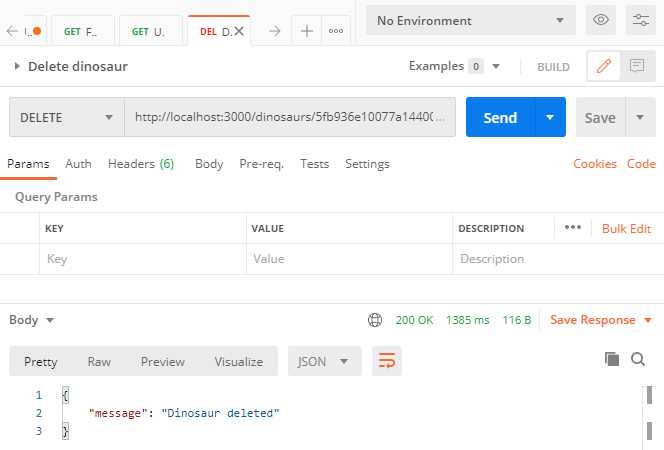Toggle line wrap in response body

[x=387, y=361]
